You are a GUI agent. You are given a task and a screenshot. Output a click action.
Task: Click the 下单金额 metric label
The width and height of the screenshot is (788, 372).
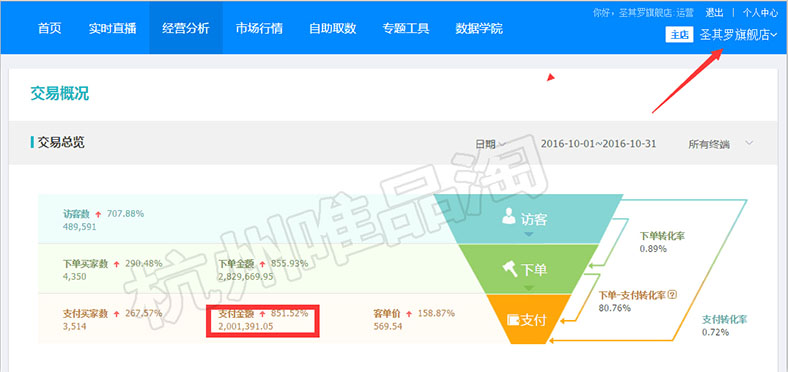[x=236, y=263]
